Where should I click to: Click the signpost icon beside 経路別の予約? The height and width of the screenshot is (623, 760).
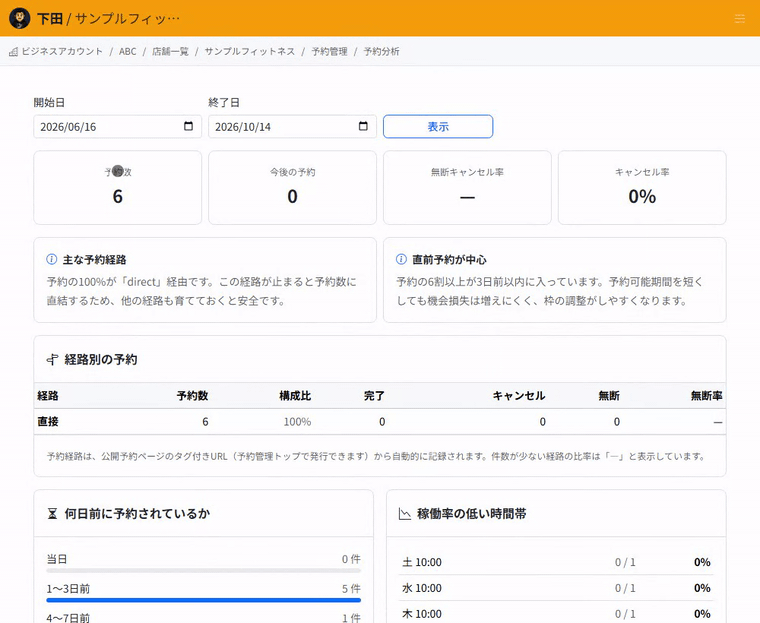point(52,360)
